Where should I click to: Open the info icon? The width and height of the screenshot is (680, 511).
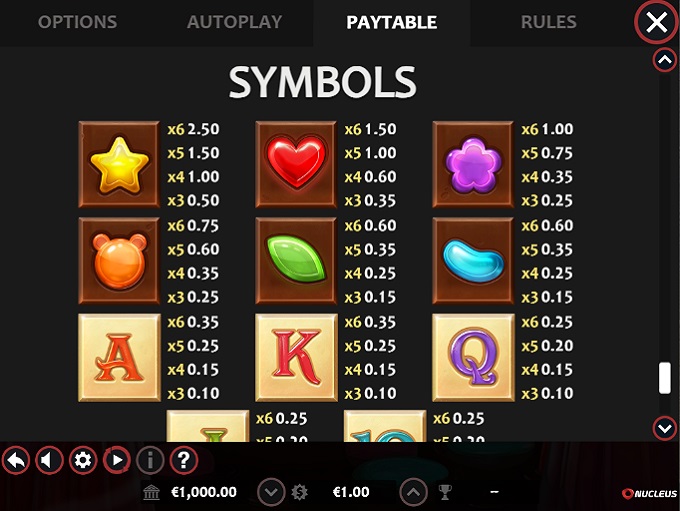click(x=150, y=460)
